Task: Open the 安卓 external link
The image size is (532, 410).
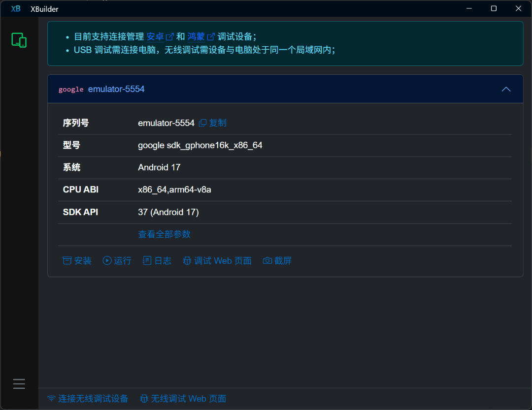Action: (x=160, y=36)
